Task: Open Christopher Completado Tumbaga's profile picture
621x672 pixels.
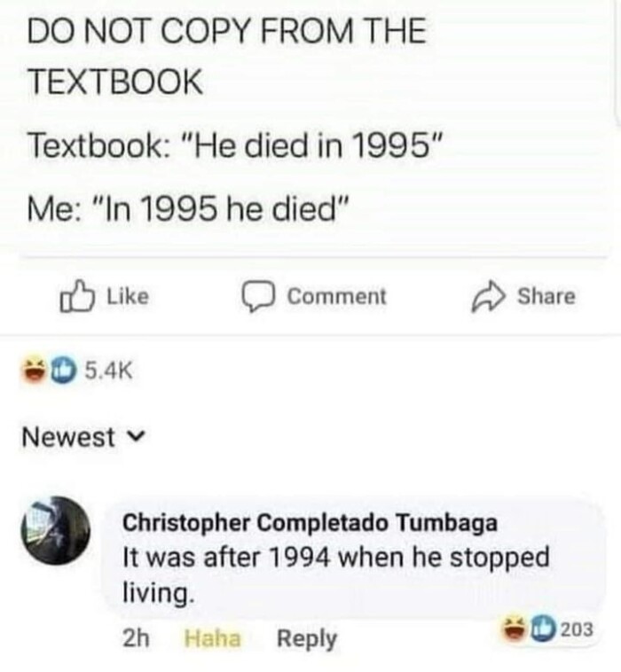Action: (56, 530)
